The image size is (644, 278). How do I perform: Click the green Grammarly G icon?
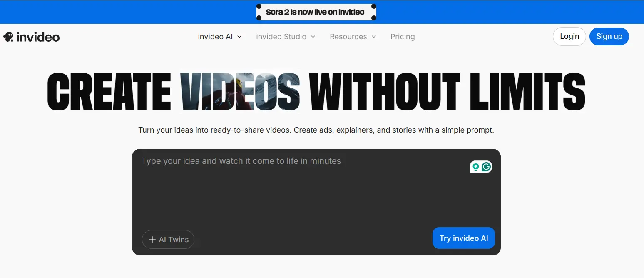(x=486, y=167)
